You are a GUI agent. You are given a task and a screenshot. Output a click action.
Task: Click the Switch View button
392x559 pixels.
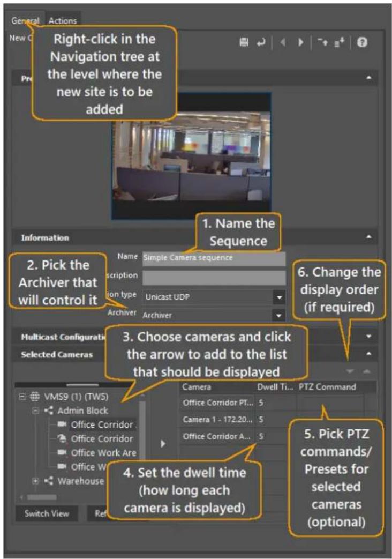47,514
